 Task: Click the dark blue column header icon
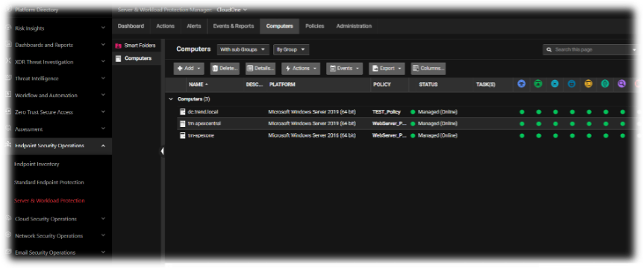[x=572, y=84]
